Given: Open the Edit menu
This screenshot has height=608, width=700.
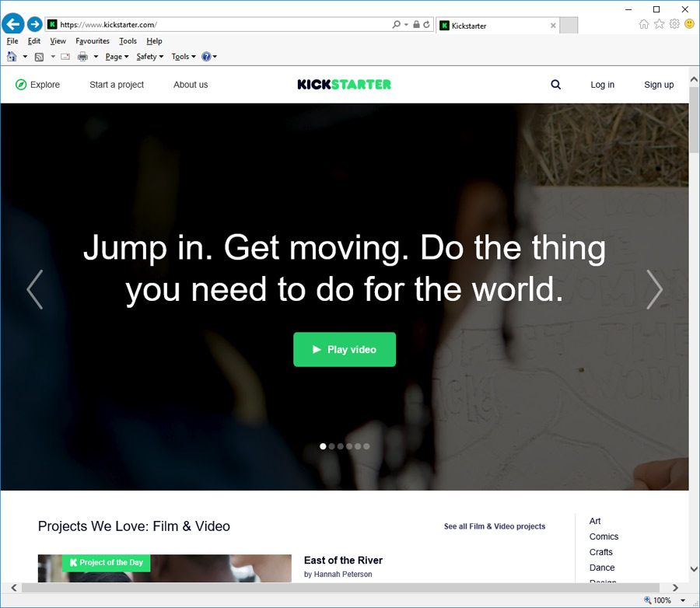Looking at the screenshot, I should (34, 41).
